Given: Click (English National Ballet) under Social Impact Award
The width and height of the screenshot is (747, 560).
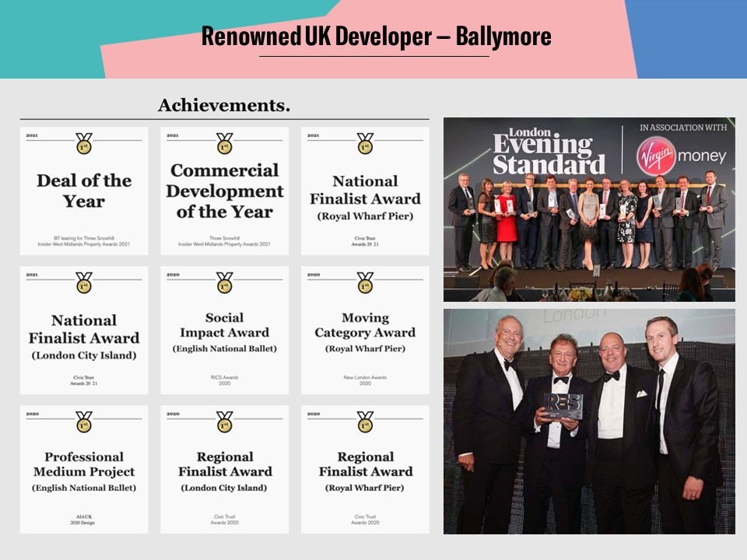Looking at the screenshot, I should (x=224, y=348).
